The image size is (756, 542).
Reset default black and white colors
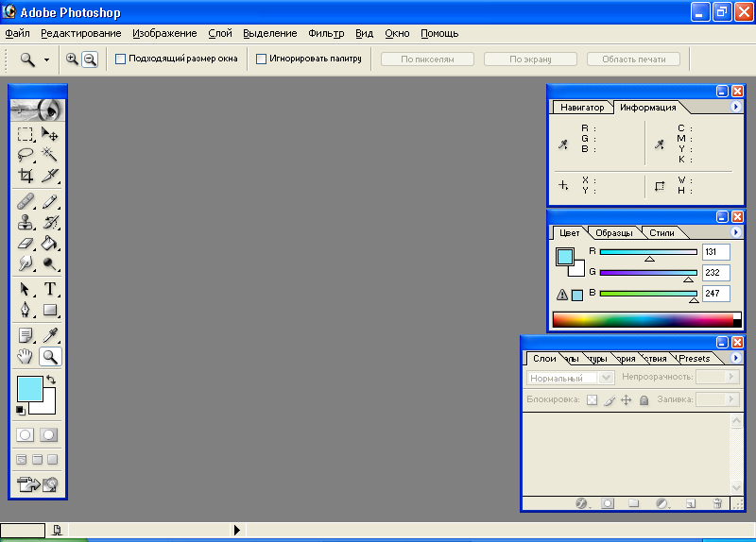[20, 411]
